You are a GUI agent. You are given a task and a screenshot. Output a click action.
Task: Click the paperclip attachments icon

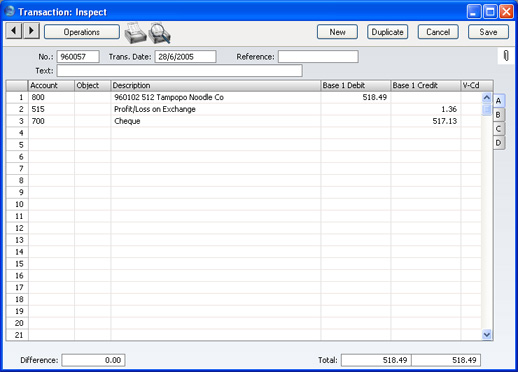tap(506, 56)
